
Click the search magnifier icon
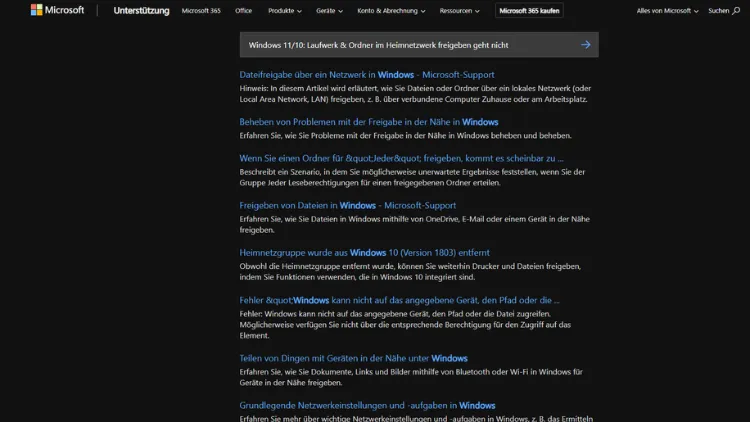pos(736,11)
